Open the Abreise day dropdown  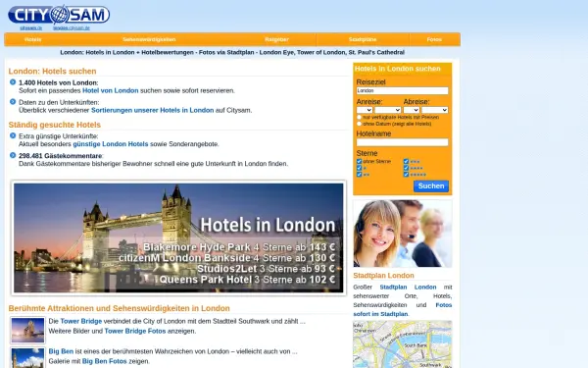tap(412, 110)
